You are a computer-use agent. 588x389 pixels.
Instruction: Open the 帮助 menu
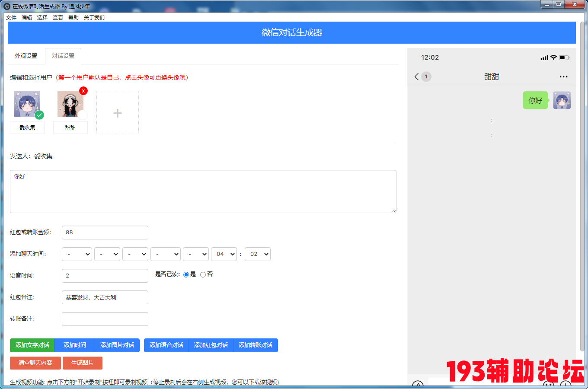point(73,18)
